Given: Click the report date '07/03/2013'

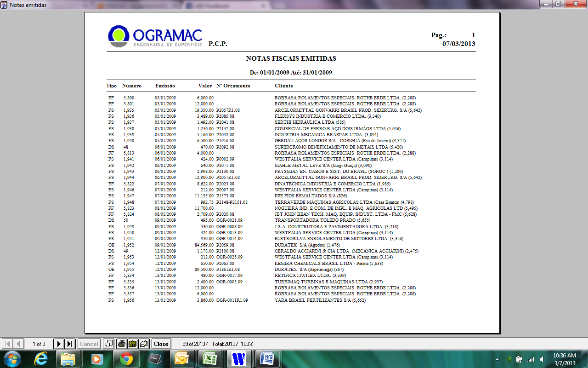Looking at the screenshot, I should (x=459, y=44).
